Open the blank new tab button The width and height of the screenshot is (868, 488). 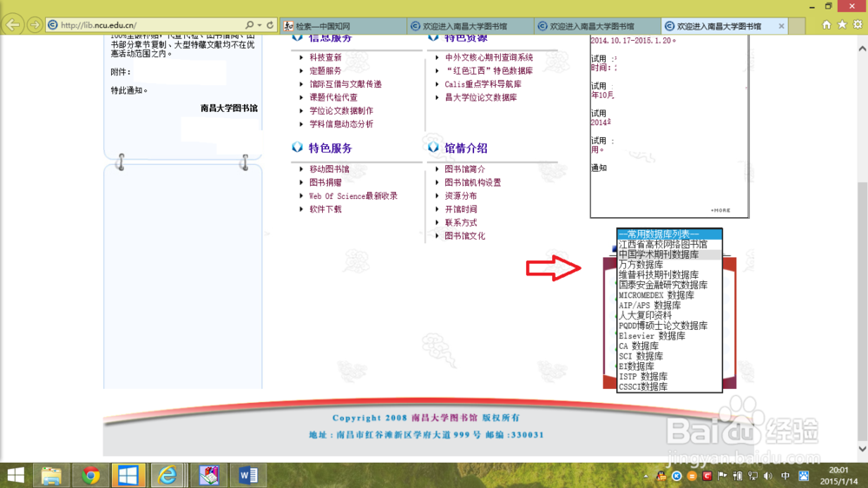pyautogui.click(x=797, y=26)
